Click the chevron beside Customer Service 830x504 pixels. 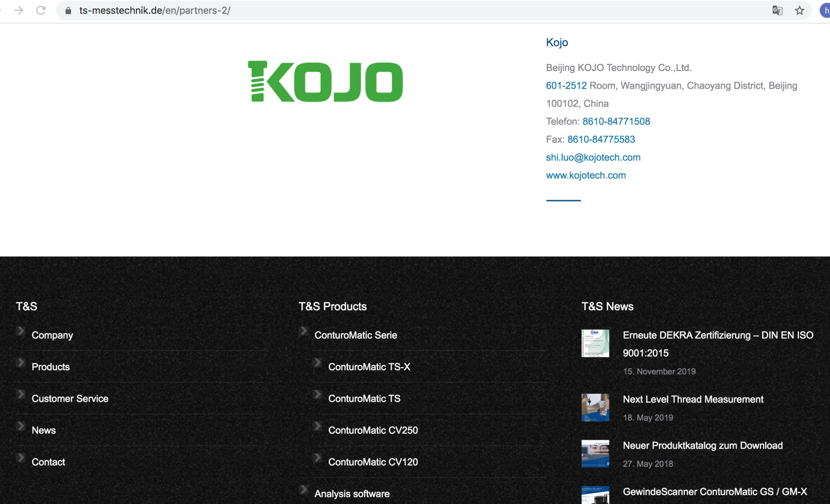(21, 394)
